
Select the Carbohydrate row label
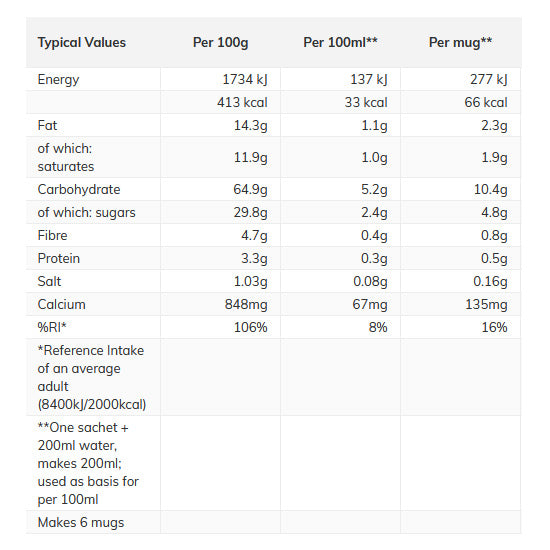click(x=79, y=189)
